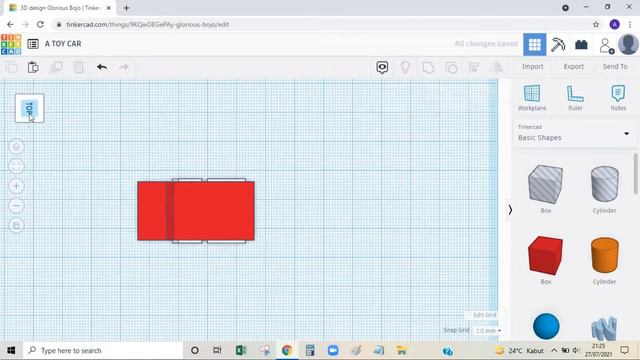Select the Workplane tool

click(x=532, y=98)
